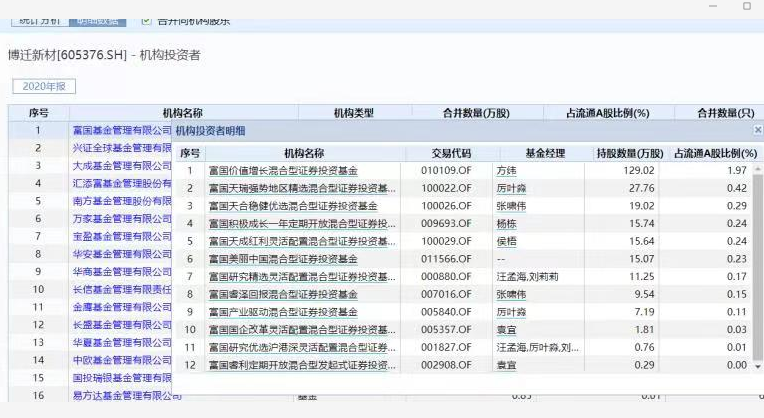
Task: Open 易方达基金管理有限公司 link
Action: [x=127, y=396]
